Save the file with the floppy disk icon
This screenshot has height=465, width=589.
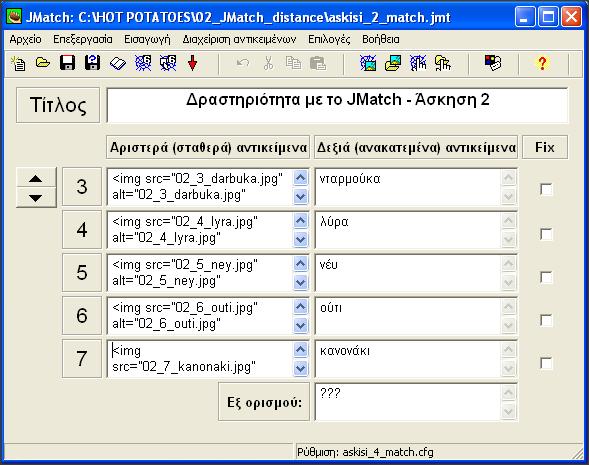pos(68,63)
